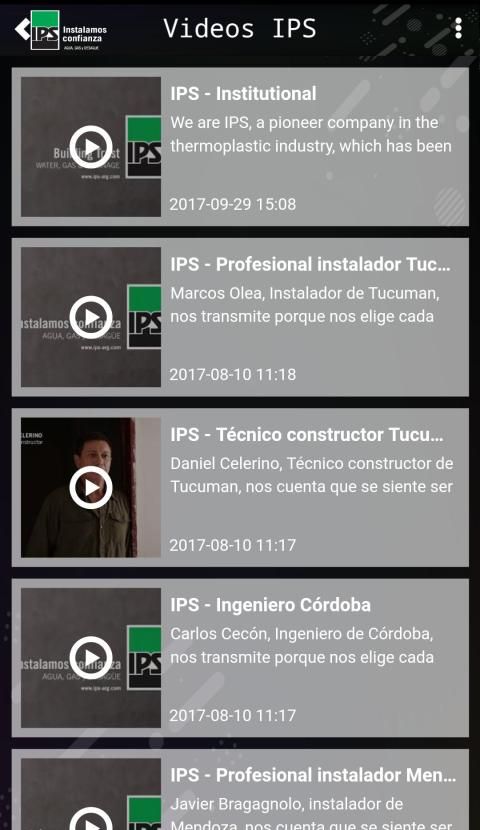Viewport: 480px width, 830px height.
Task: Tap the IPS logo in header
Action: click(x=69, y=30)
